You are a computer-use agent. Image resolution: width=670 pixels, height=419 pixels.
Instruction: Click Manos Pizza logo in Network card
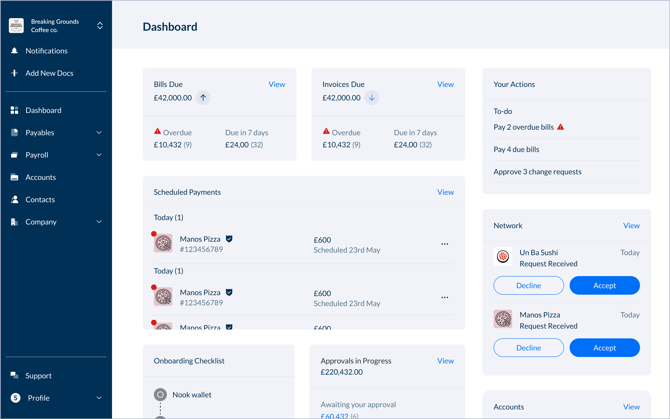(x=503, y=319)
